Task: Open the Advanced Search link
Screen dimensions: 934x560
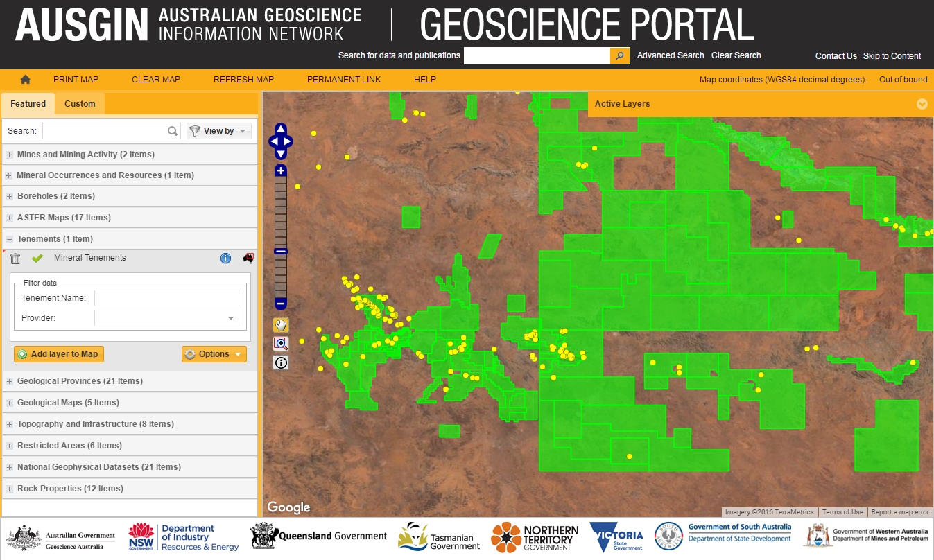Action: (670, 55)
